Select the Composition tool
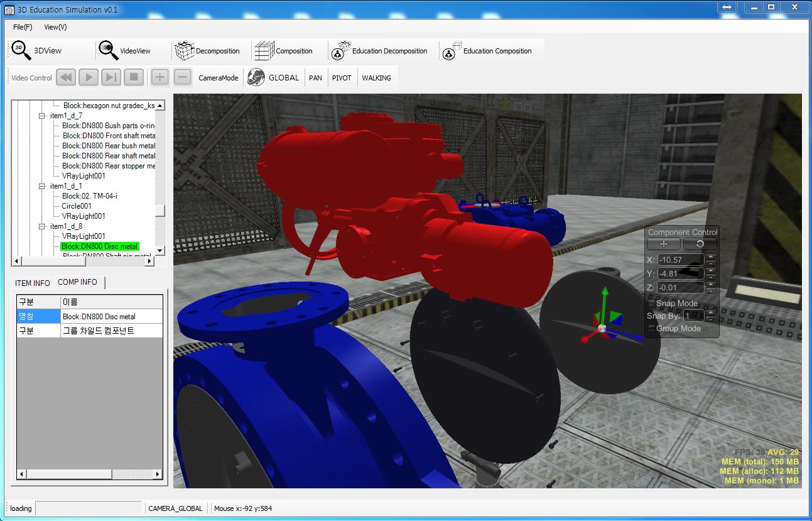The width and height of the screenshot is (812, 521). tap(283, 51)
